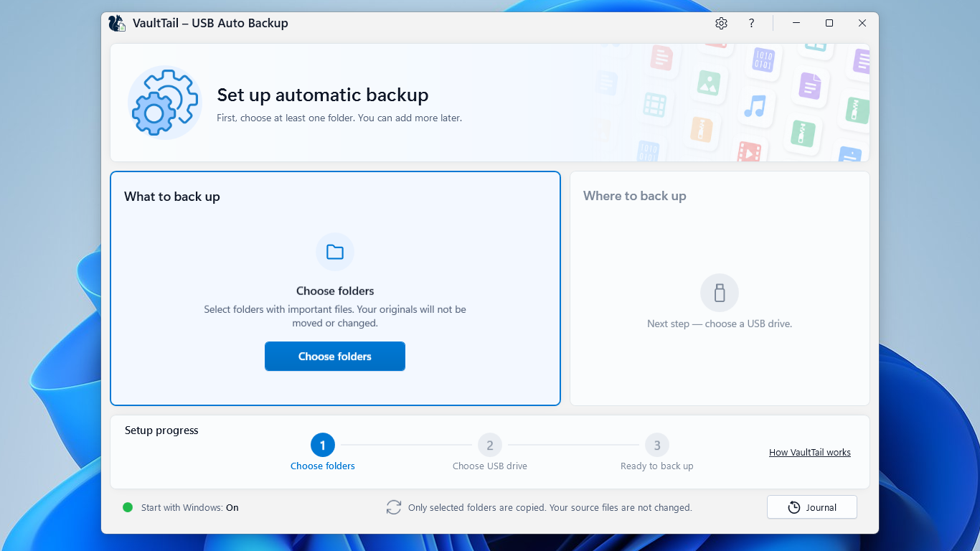Minimize the VaultTail window
Viewport: 980px width, 551px height.
coord(796,23)
